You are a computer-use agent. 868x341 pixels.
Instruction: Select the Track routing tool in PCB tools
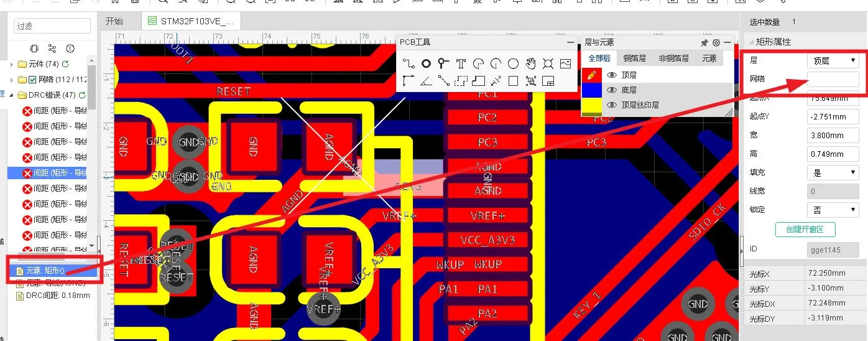(x=409, y=63)
